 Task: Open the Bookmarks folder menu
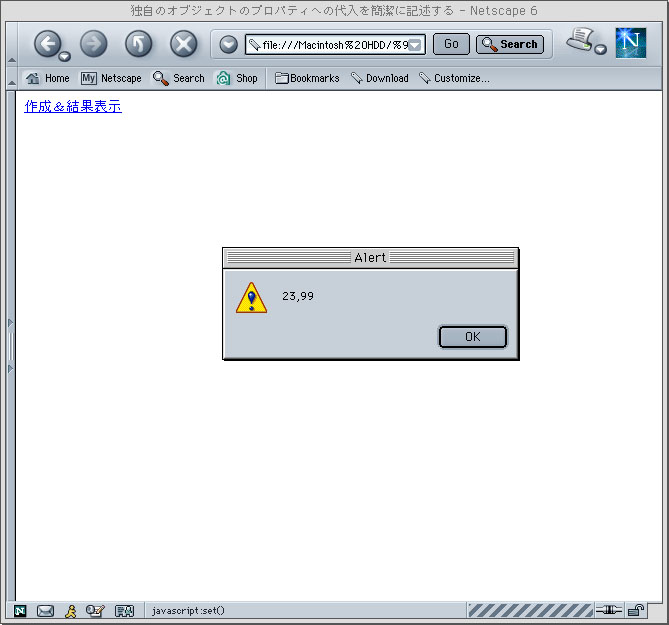(x=307, y=78)
